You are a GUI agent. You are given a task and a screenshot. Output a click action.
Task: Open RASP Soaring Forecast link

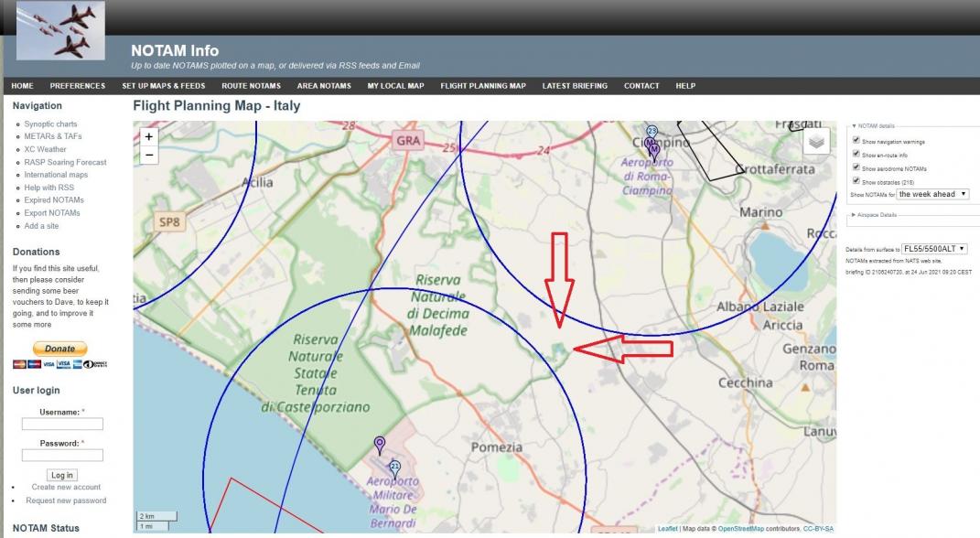pyautogui.click(x=66, y=163)
